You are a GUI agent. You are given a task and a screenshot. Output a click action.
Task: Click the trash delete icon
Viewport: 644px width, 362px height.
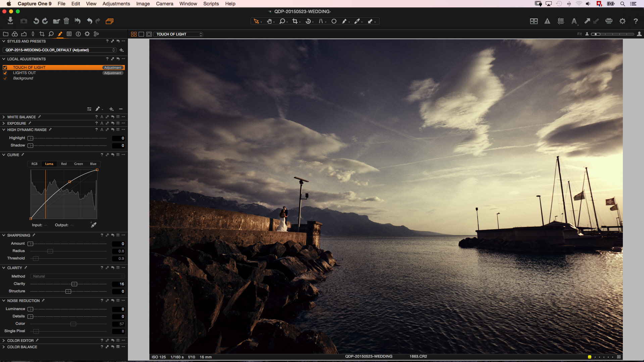(x=66, y=21)
